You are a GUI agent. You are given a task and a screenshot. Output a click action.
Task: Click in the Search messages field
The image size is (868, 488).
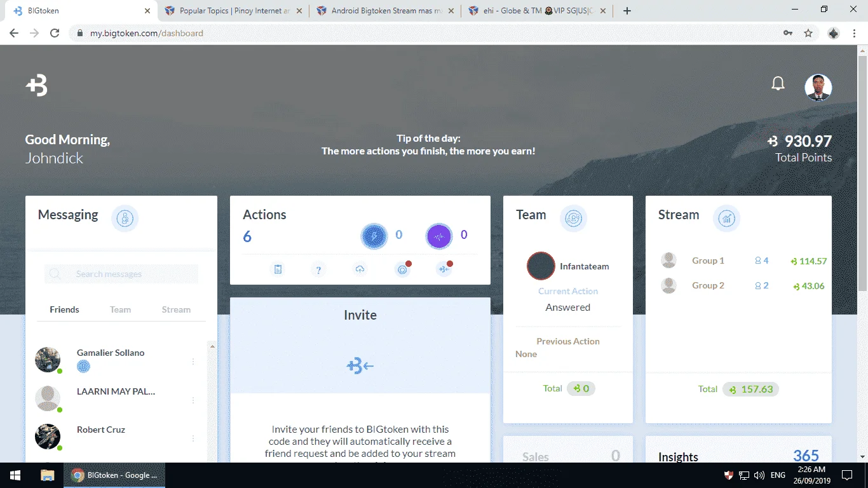click(x=121, y=274)
